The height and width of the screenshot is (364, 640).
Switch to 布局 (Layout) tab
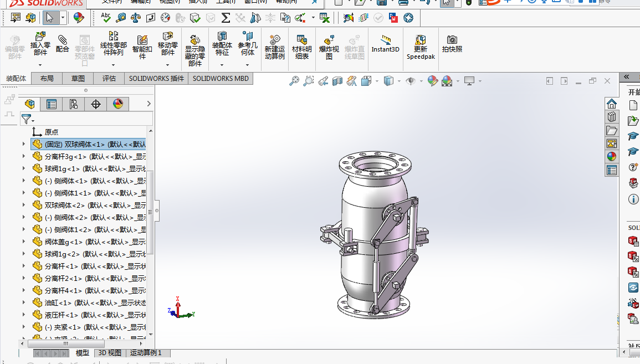[47, 78]
